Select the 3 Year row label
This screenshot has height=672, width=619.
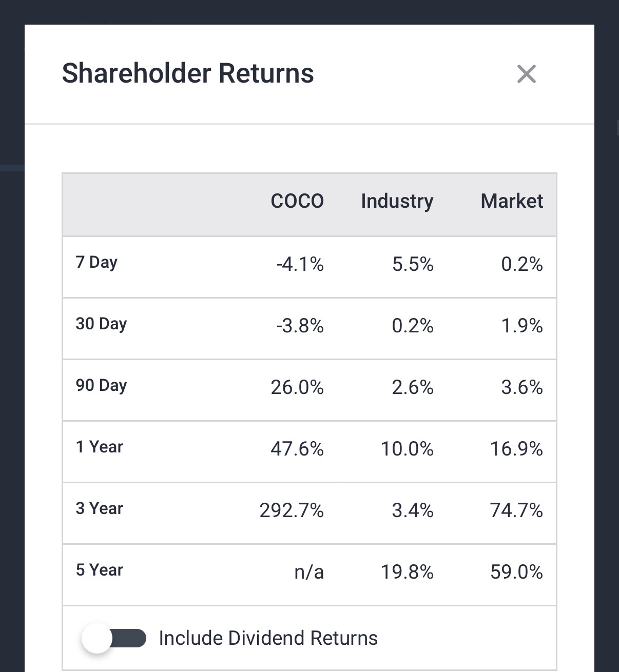click(x=100, y=508)
